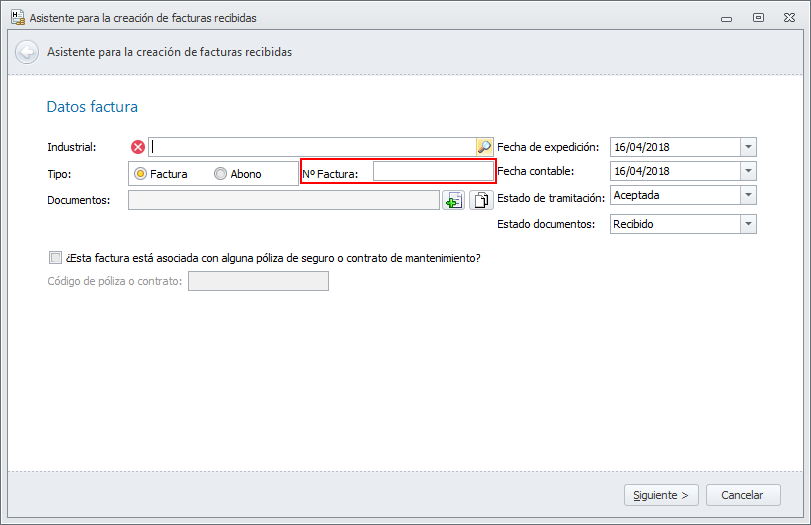
Task: Minimize the wizard window
Action: [727, 18]
